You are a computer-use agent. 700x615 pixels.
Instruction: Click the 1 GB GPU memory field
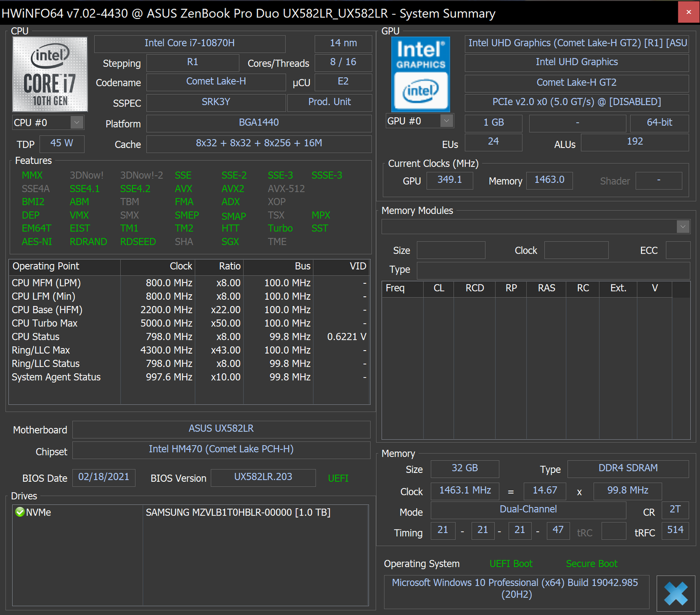pos(493,123)
